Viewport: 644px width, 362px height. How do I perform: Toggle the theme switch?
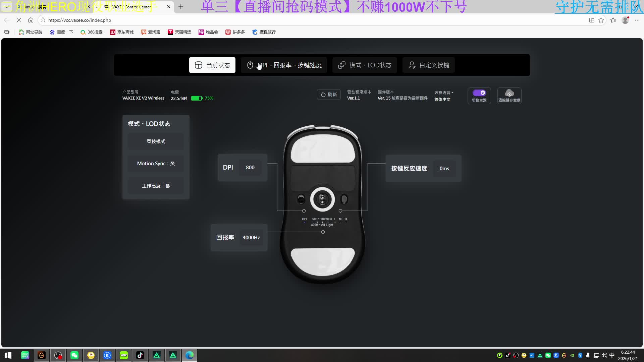tap(479, 93)
